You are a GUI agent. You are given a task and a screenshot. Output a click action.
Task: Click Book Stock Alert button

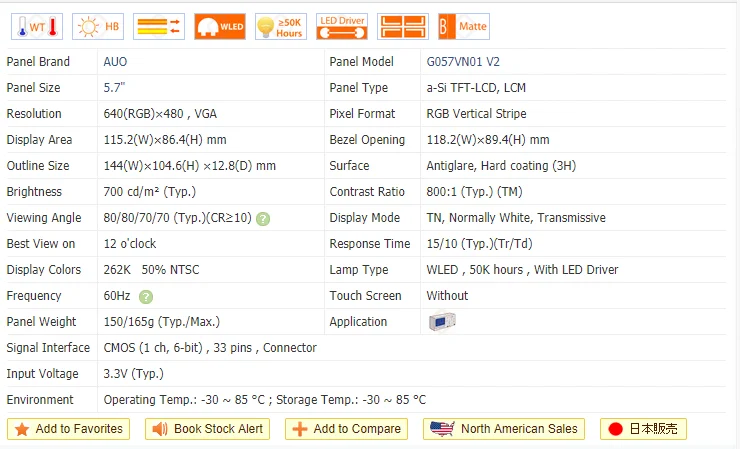click(x=208, y=429)
